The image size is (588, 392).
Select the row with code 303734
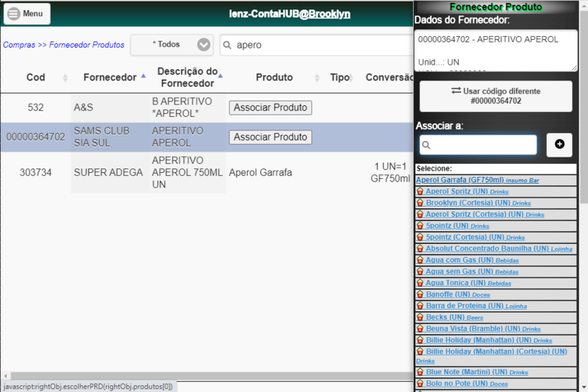[x=207, y=173]
